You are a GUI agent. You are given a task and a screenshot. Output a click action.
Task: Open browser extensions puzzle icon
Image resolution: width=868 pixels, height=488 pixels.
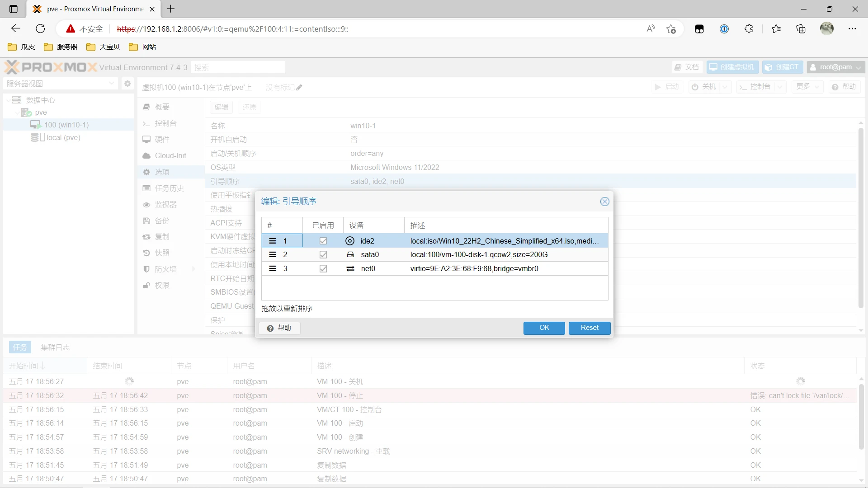tap(749, 28)
